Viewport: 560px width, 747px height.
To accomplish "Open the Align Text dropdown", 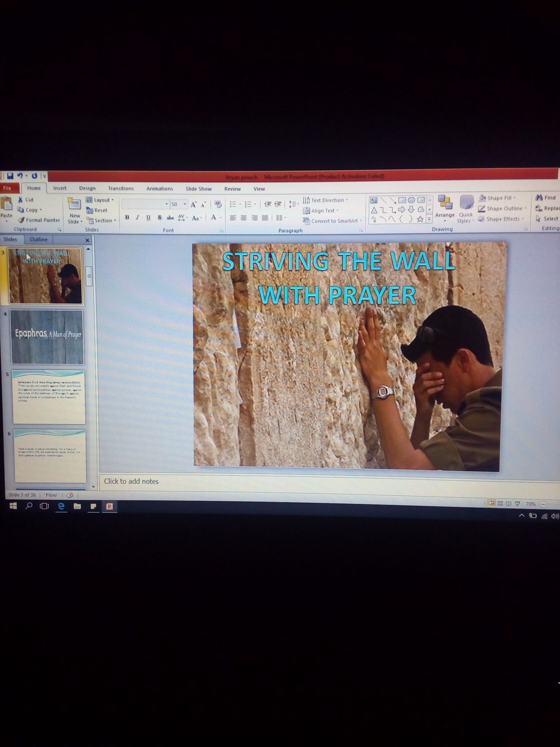I will pos(321,210).
